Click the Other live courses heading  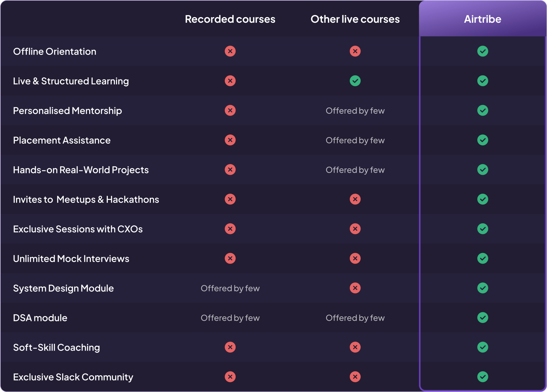pyautogui.click(x=355, y=19)
